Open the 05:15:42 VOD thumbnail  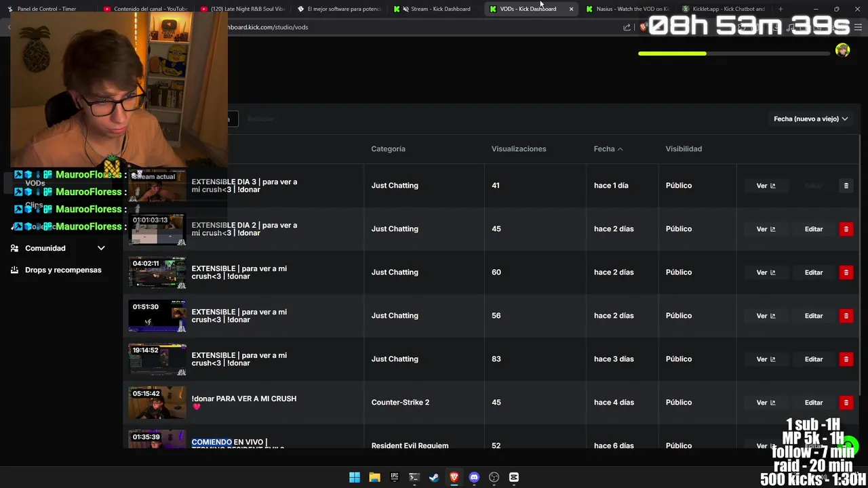(x=157, y=403)
